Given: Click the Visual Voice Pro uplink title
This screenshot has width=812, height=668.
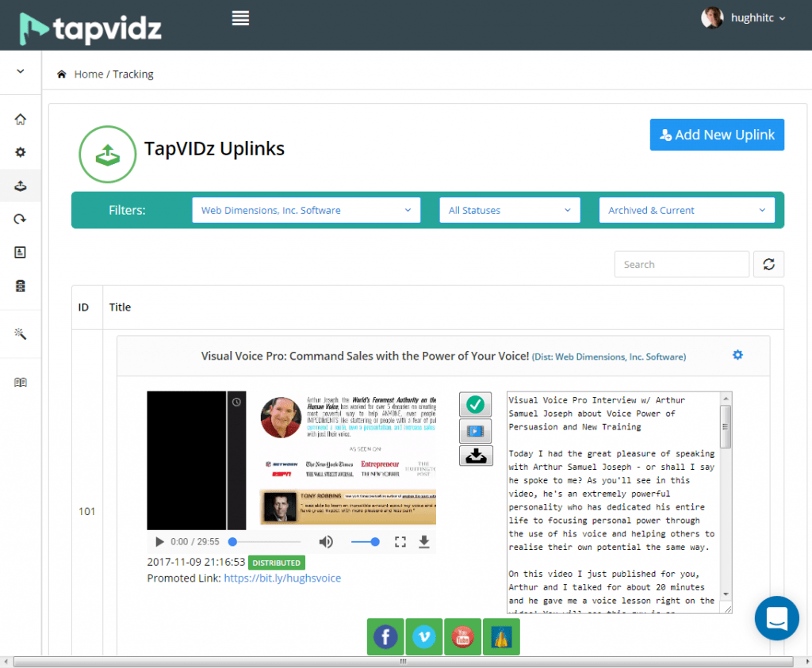Looking at the screenshot, I should [x=365, y=356].
